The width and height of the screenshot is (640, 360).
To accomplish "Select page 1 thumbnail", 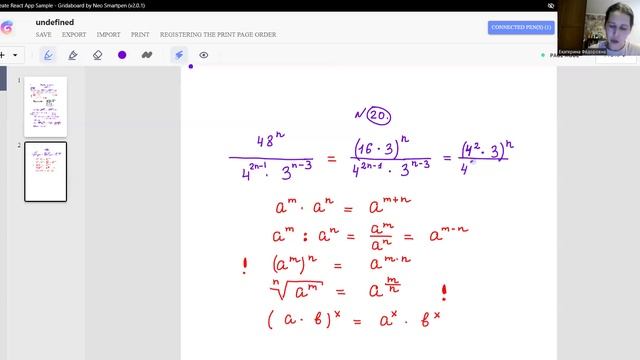I will click(x=45, y=107).
